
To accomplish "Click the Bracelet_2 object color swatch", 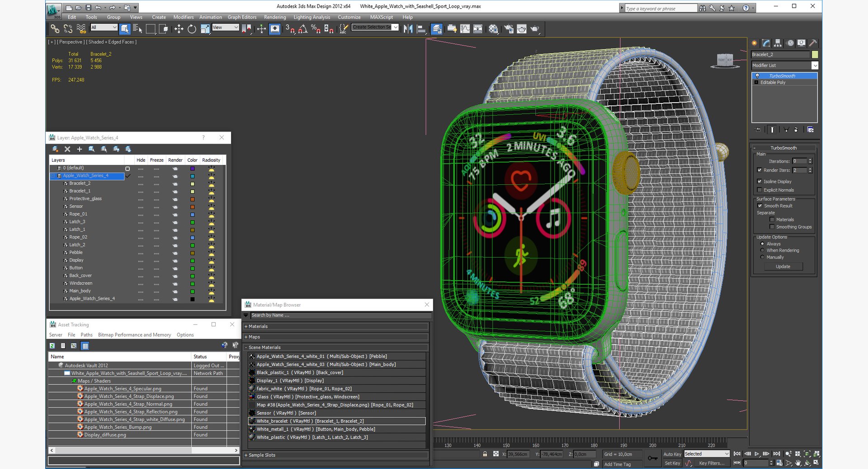I will pyautogui.click(x=815, y=55).
